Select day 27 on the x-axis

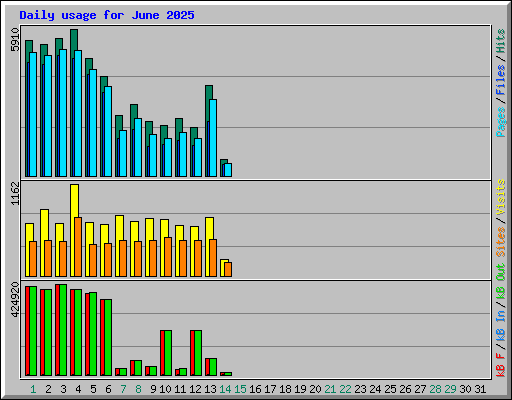(420, 389)
